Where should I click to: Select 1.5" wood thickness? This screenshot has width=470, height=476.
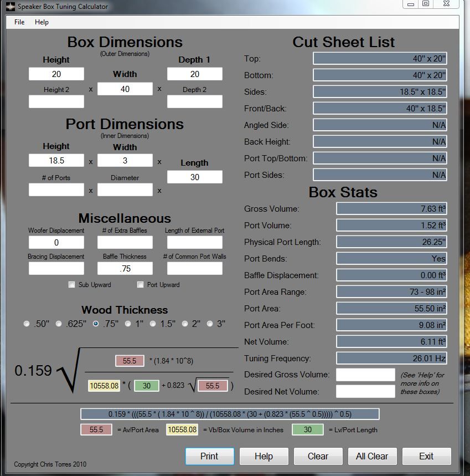(153, 324)
